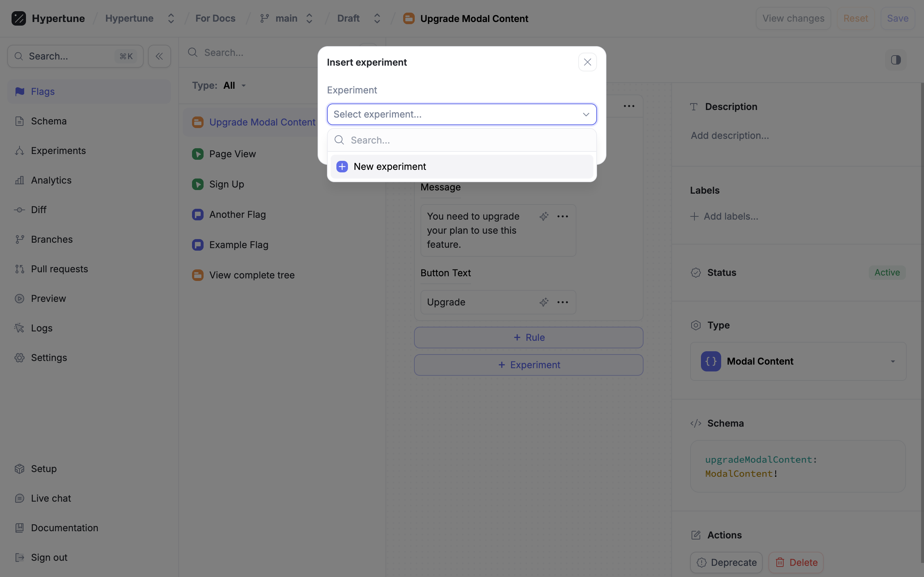Click the View changes button
Viewport: 924px width, 577px height.
[793, 18]
